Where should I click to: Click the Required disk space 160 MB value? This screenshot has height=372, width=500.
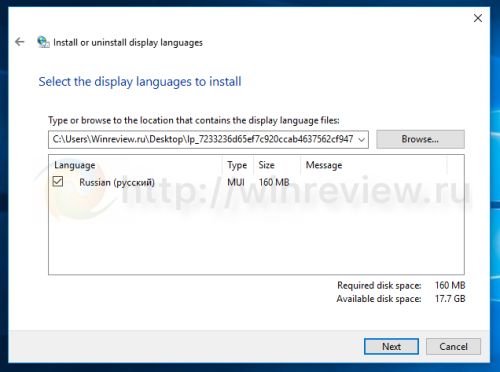(450, 285)
